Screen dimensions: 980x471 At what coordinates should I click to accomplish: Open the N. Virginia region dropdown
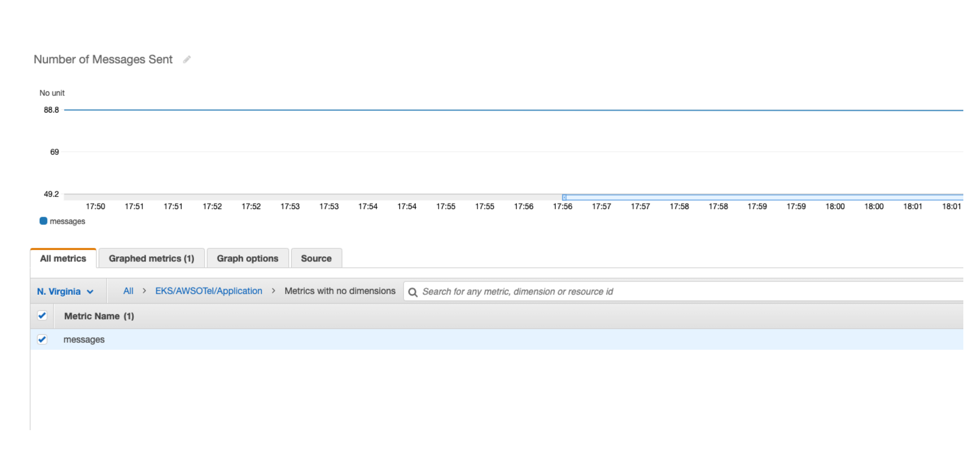(x=65, y=292)
